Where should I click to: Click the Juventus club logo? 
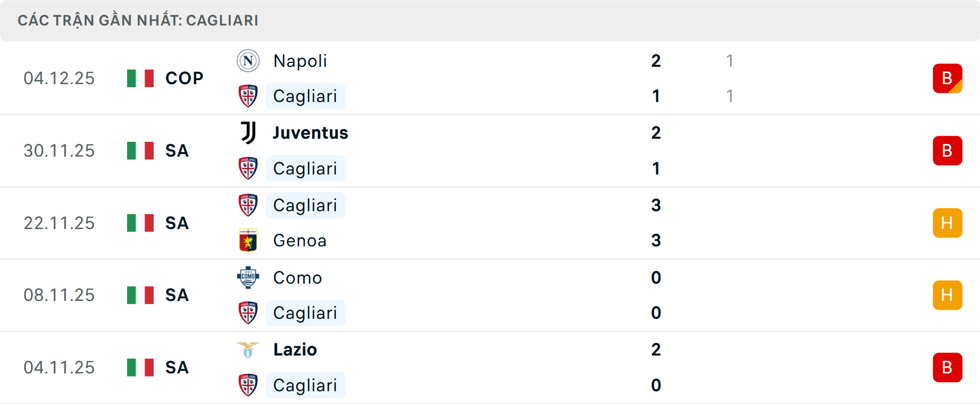pyautogui.click(x=248, y=133)
